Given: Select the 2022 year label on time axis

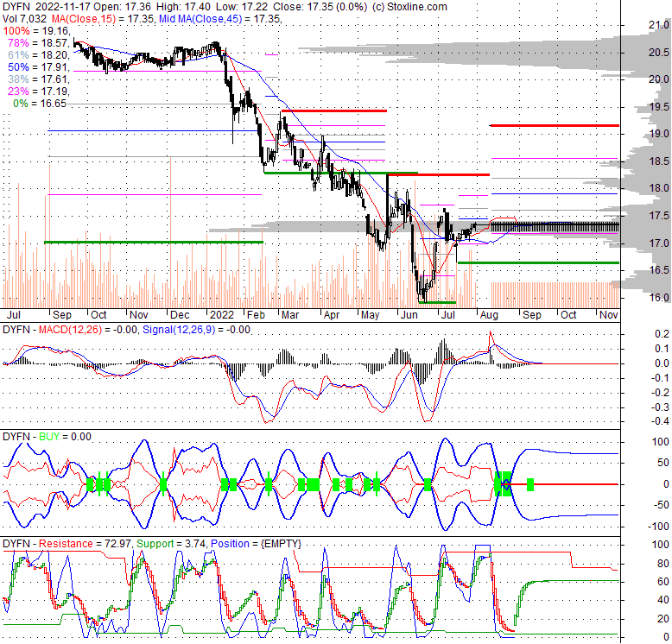Looking at the screenshot, I should 222,315.
